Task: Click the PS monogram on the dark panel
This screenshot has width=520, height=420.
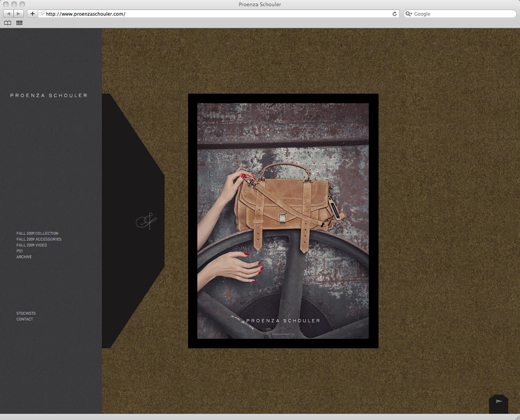Action: [146, 221]
